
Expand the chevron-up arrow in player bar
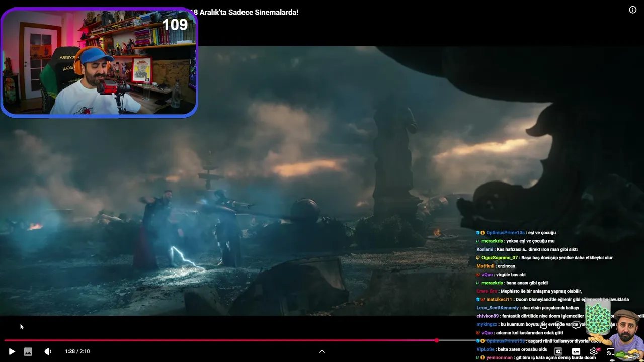322,352
